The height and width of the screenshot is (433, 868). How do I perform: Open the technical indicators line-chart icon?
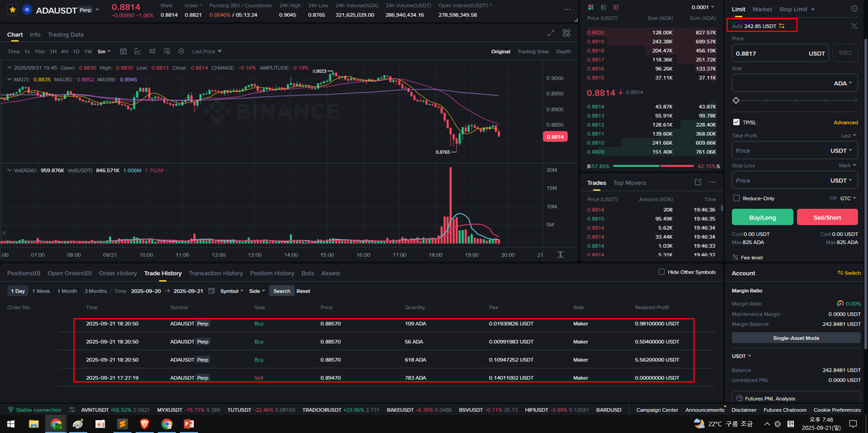138,52
